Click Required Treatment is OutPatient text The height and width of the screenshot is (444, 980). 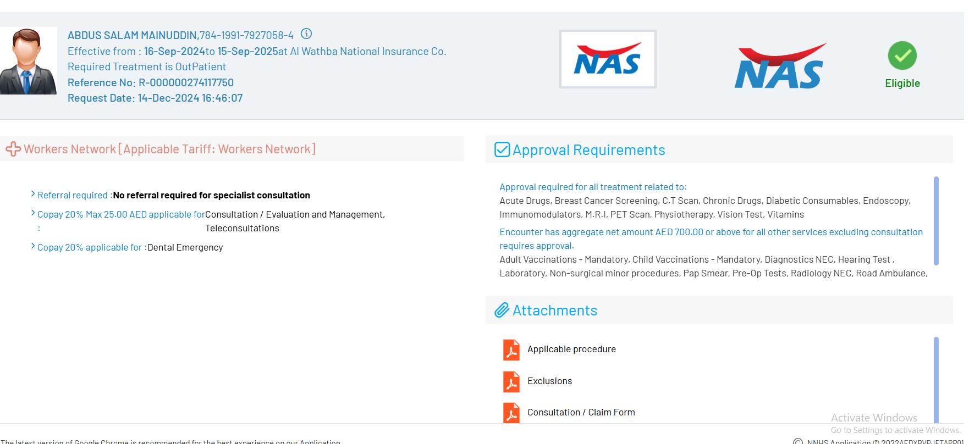click(x=147, y=66)
